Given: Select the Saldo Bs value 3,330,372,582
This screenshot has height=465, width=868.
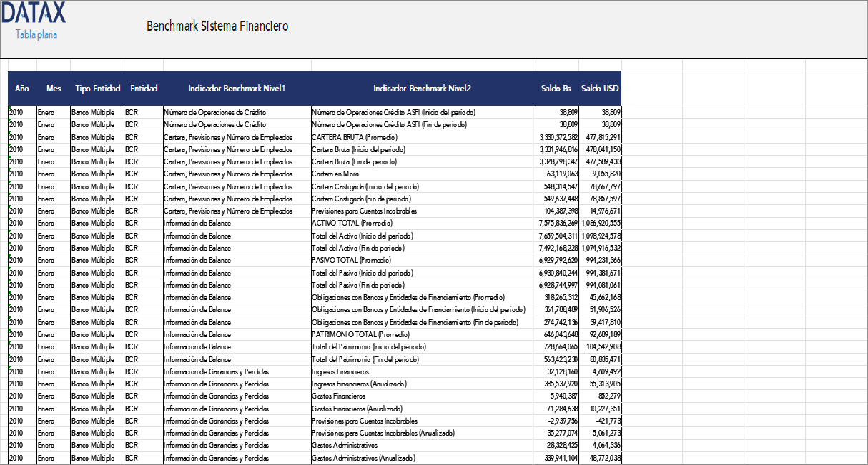Looking at the screenshot, I should (556, 137).
